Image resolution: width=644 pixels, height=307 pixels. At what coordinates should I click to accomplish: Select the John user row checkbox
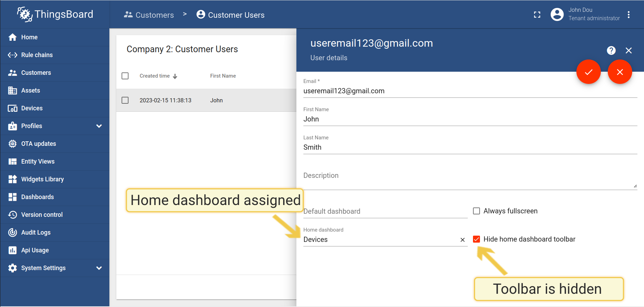click(x=125, y=100)
